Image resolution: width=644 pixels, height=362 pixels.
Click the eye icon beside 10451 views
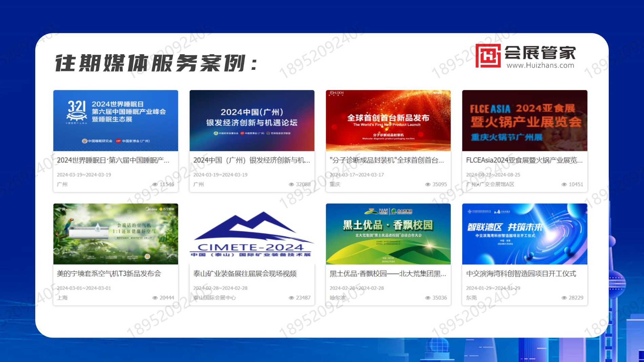point(564,184)
